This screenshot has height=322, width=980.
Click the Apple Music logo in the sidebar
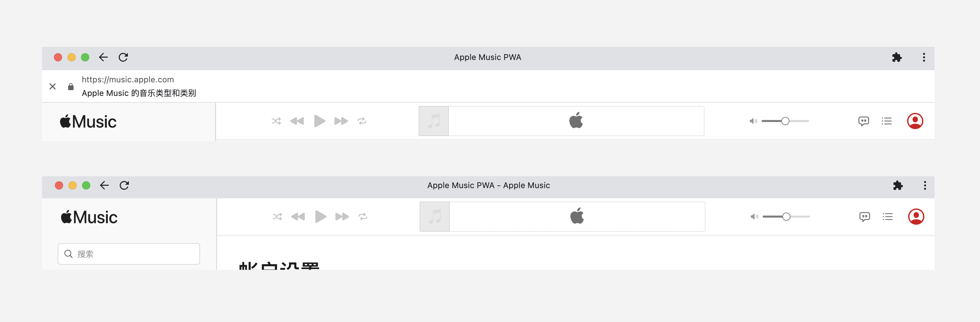(87, 121)
